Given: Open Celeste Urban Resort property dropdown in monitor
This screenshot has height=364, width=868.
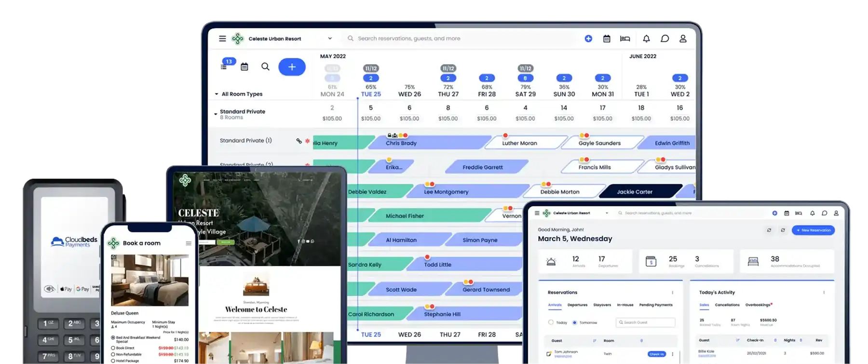Looking at the screenshot, I should click(330, 39).
